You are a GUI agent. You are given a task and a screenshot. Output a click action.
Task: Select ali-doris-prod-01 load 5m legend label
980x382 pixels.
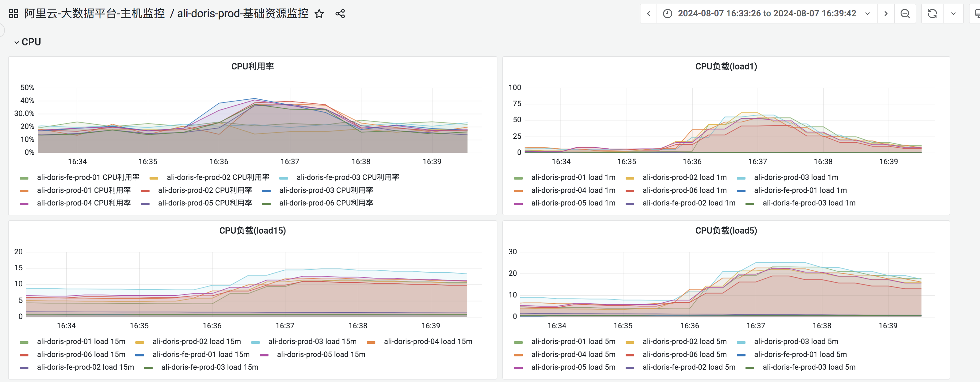[573, 342]
